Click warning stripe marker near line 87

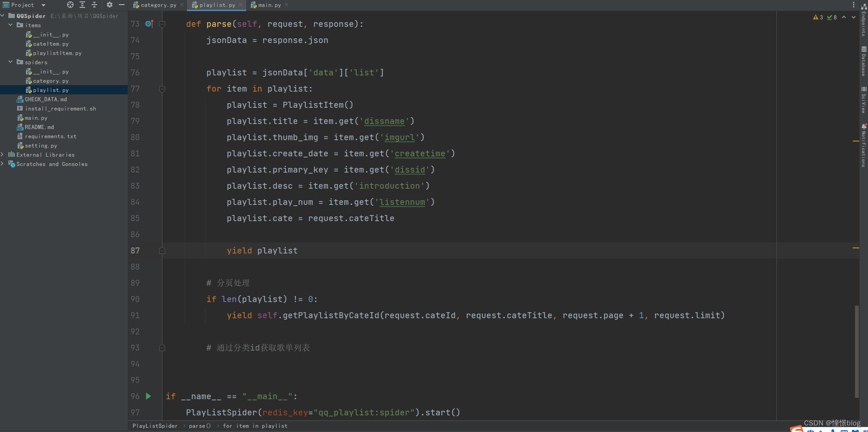(x=856, y=248)
